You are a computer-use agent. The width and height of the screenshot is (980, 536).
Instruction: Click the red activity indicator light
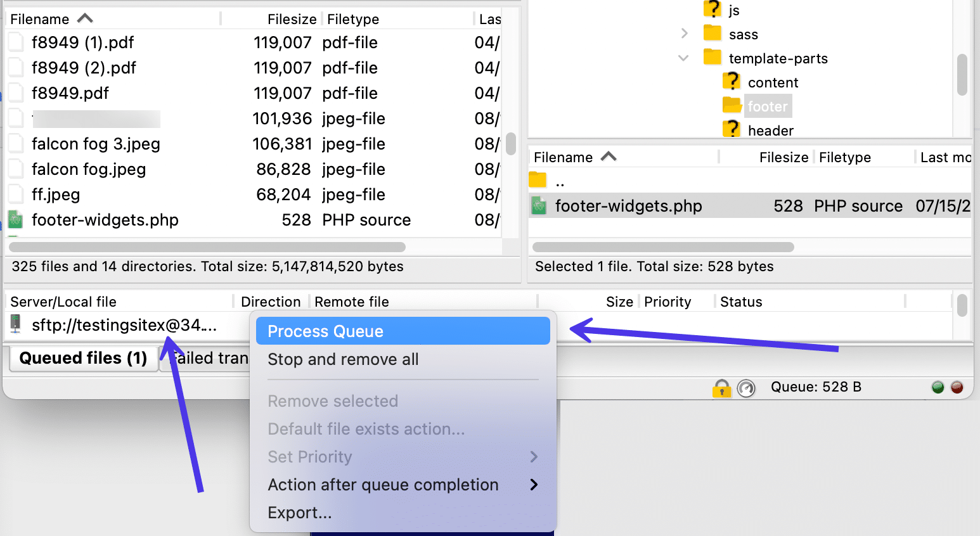coord(957,387)
